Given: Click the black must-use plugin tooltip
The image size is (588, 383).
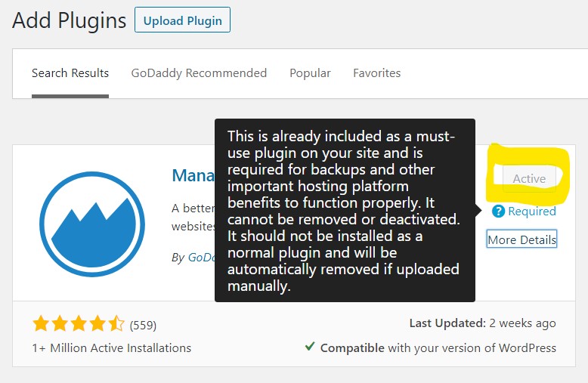Looking at the screenshot, I should (x=345, y=210).
